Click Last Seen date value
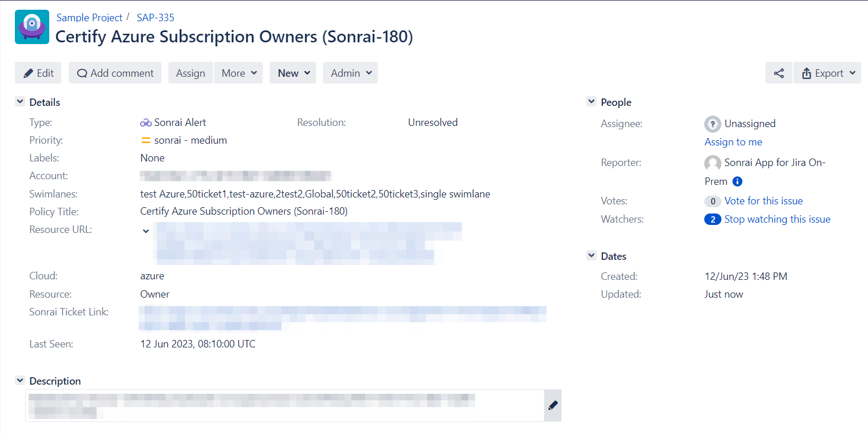868x435 pixels. click(x=198, y=344)
